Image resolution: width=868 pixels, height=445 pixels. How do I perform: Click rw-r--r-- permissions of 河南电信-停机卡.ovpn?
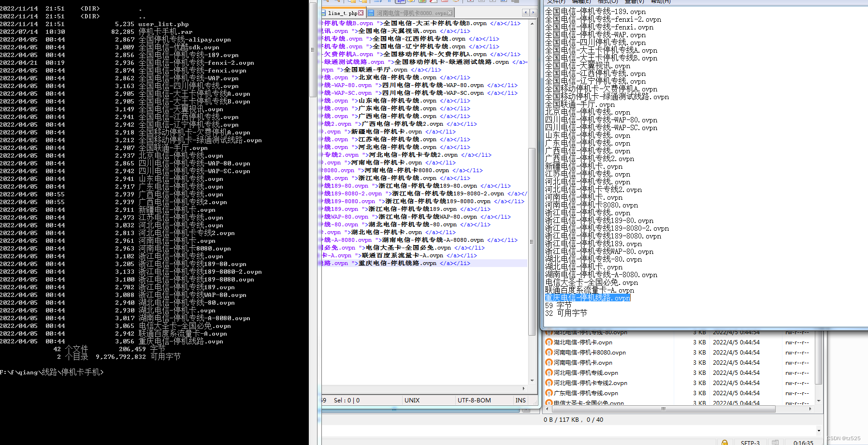pyautogui.click(x=797, y=362)
